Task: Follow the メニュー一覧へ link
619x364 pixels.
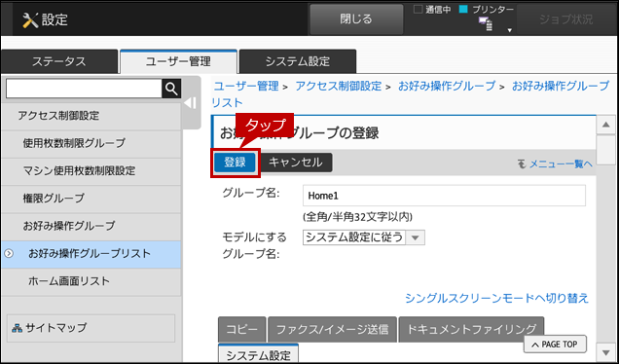Action: [x=556, y=164]
